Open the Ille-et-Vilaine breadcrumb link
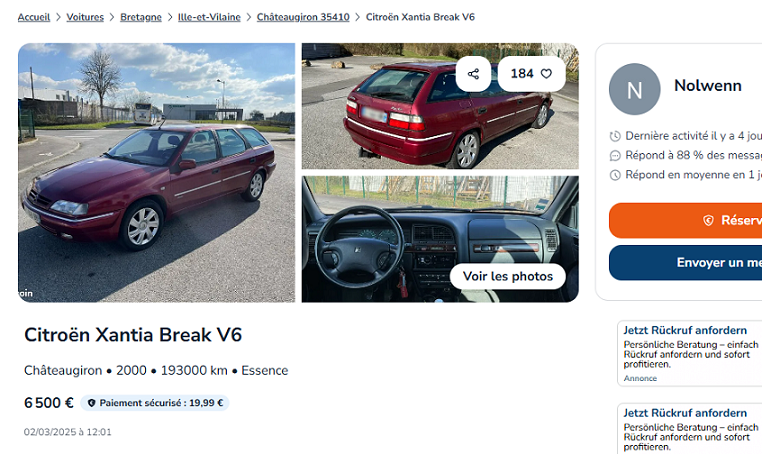This screenshot has width=762, height=454. (x=209, y=17)
